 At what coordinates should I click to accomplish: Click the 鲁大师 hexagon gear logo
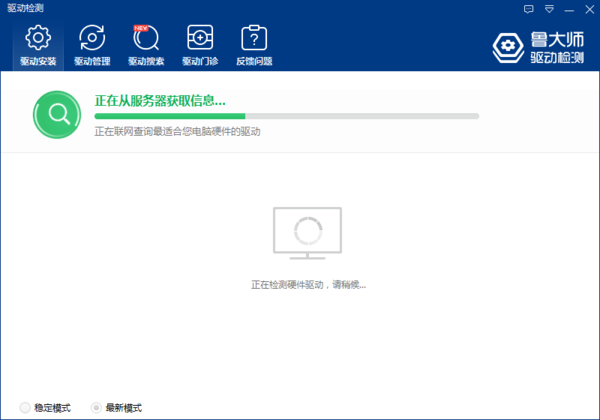(509, 47)
